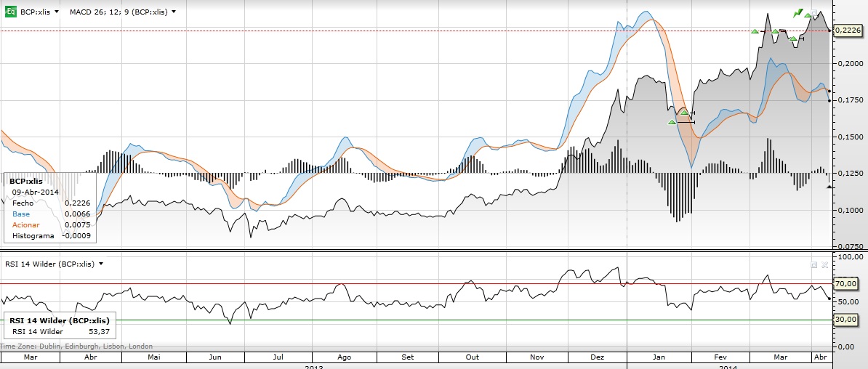Click the RSI line end-point dot
Image resolution: width=868 pixels, height=369 pixels.
click(829, 299)
